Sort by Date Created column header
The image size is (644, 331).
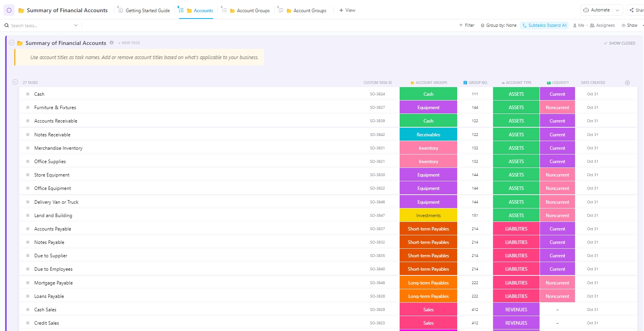click(x=593, y=83)
